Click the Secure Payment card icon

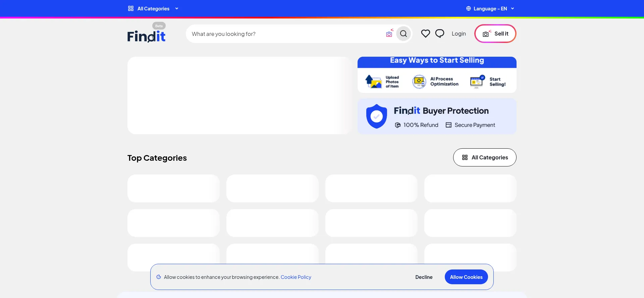tap(448, 125)
